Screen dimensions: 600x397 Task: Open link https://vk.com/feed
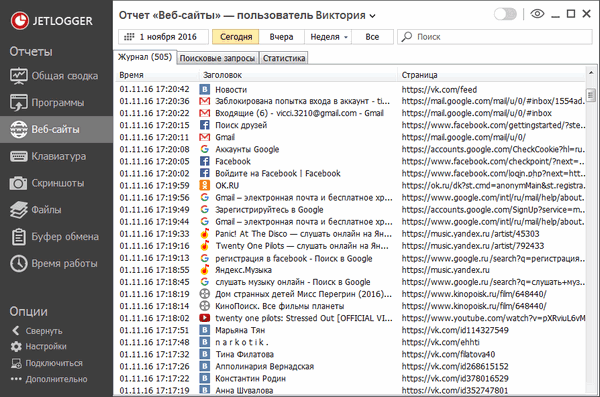point(439,90)
